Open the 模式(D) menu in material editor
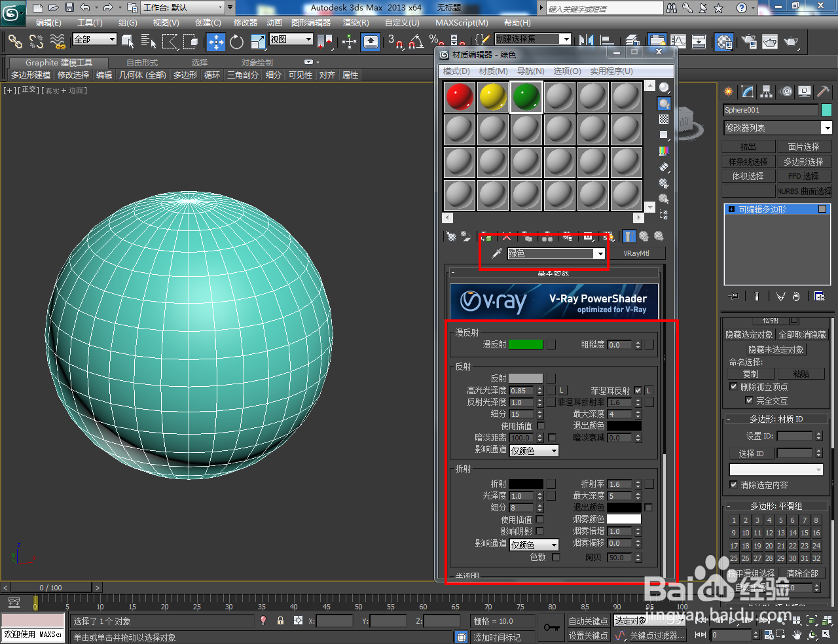This screenshot has height=644, width=838. point(456,71)
